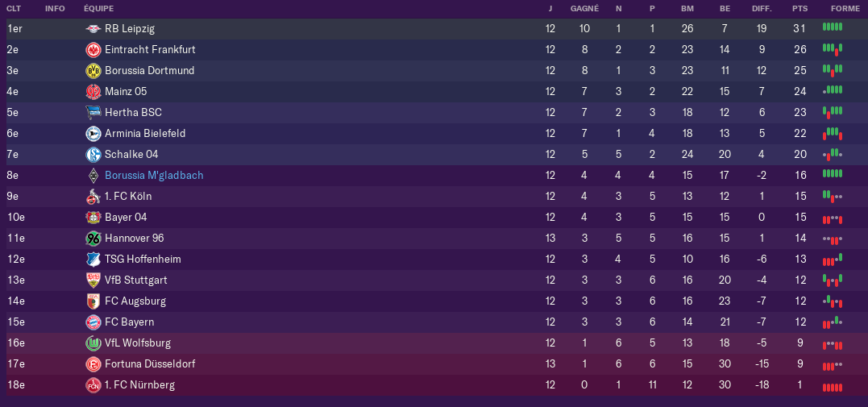The width and height of the screenshot is (868, 407).
Task: Click the FC Bayern club badge
Action: (x=93, y=322)
